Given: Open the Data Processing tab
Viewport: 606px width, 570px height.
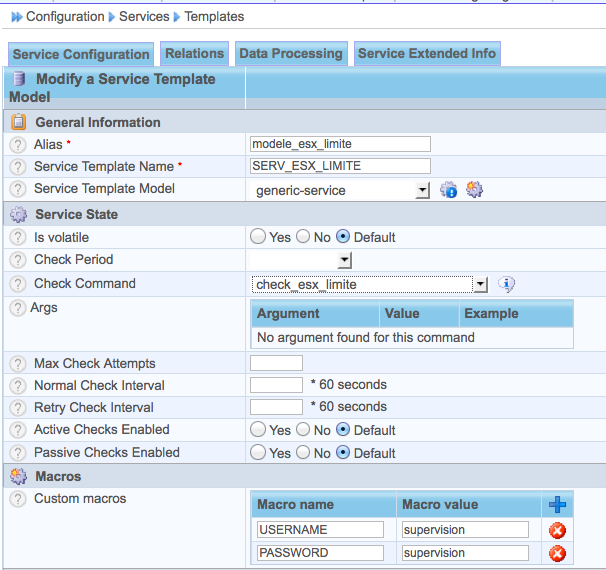Looking at the screenshot, I should pos(291,54).
